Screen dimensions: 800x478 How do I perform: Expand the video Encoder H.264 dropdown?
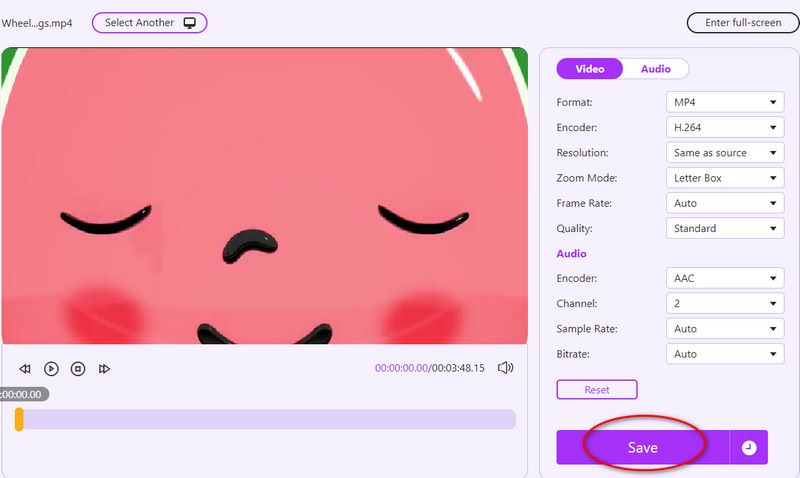pos(725,128)
